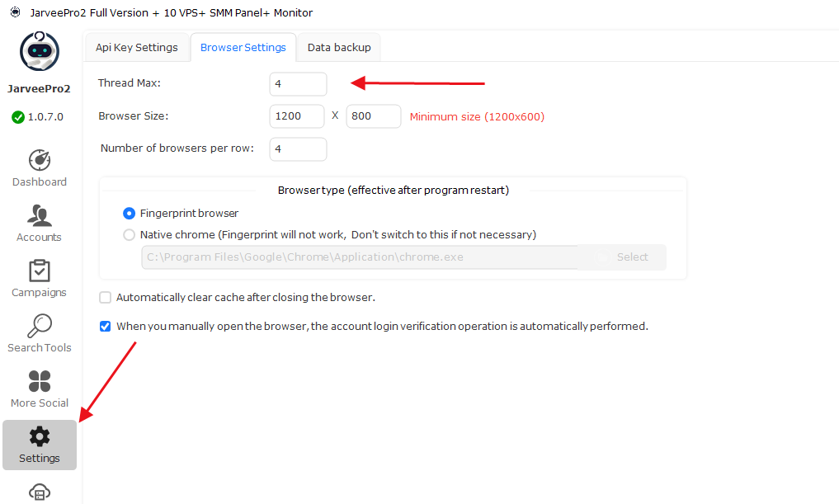
Task: Click the green version check icon
Action: (18, 117)
